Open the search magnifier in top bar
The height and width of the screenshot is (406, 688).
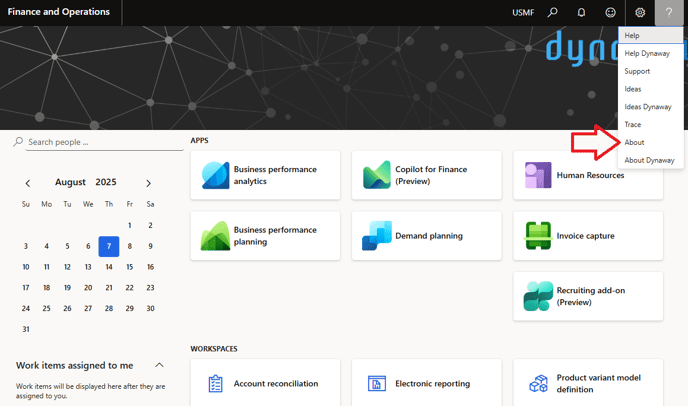click(x=552, y=12)
